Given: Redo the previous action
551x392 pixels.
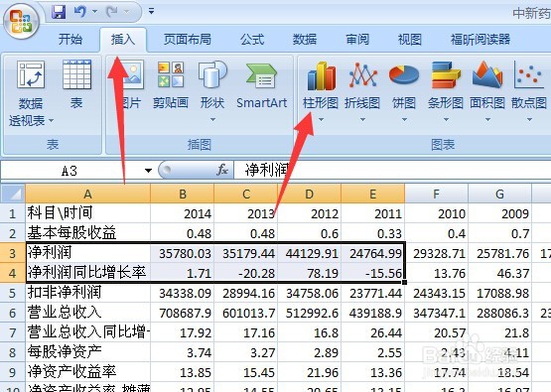Looking at the screenshot, I should [112, 12].
